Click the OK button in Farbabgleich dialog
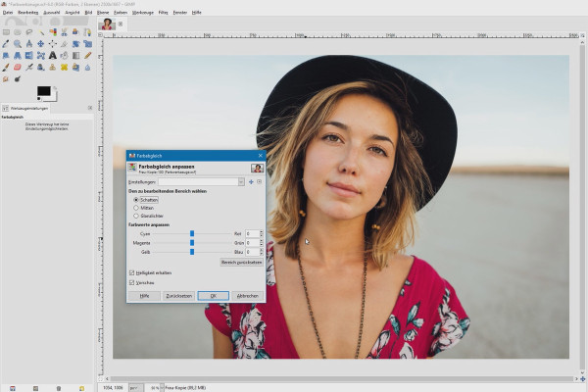588x392 pixels. tap(214, 296)
